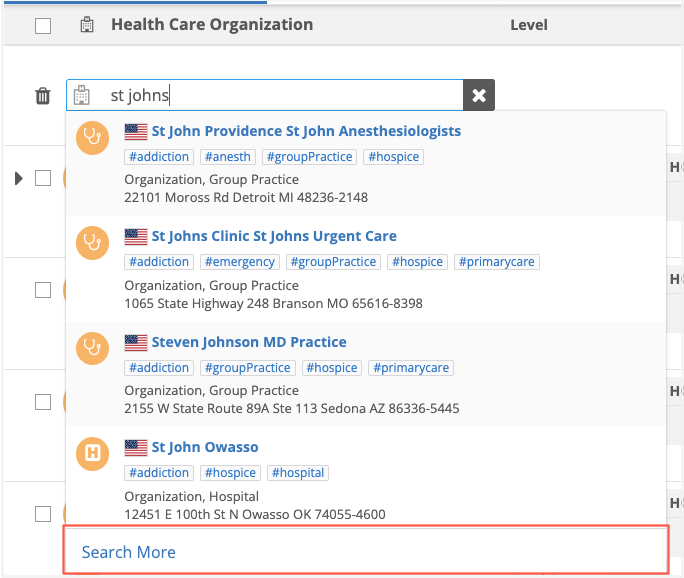Click the Search More link
The height and width of the screenshot is (578, 684).
click(129, 552)
